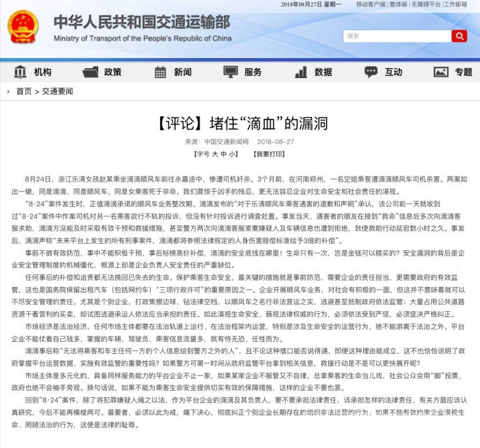Open the 互动 menu item
Viewport: 480px width, 448px height.
tap(393, 72)
